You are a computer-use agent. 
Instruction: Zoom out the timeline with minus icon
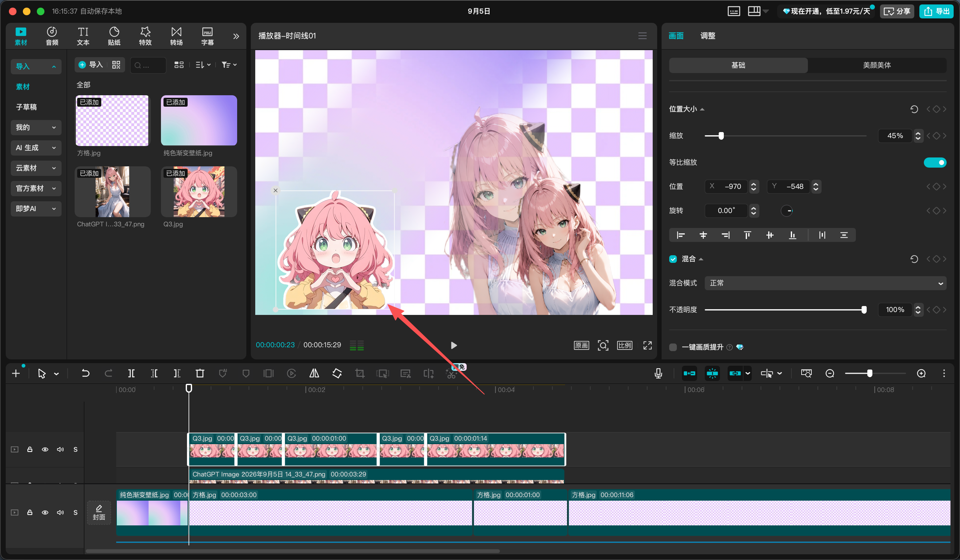(829, 373)
